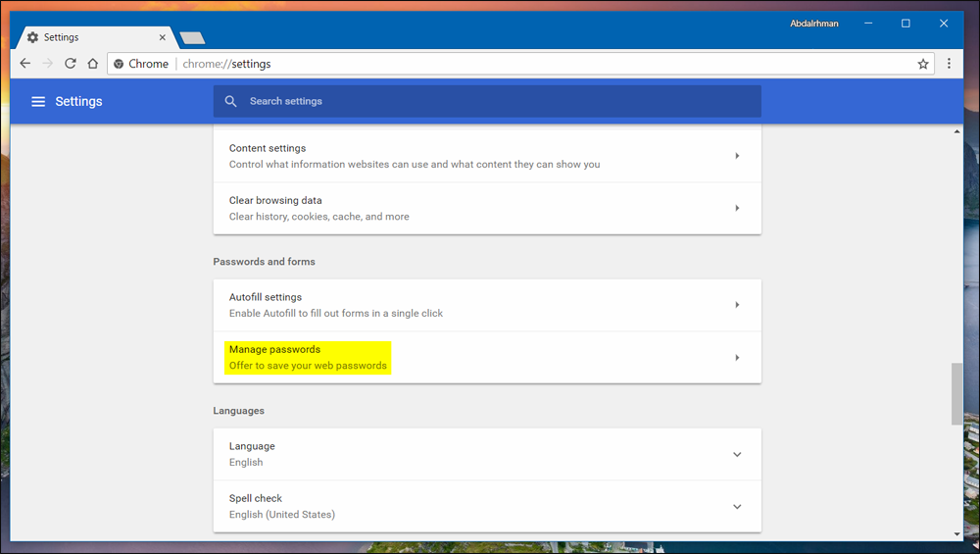Open the Chrome three-dot menu
The width and height of the screenshot is (980, 554).
pyautogui.click(x=949, y=63)
